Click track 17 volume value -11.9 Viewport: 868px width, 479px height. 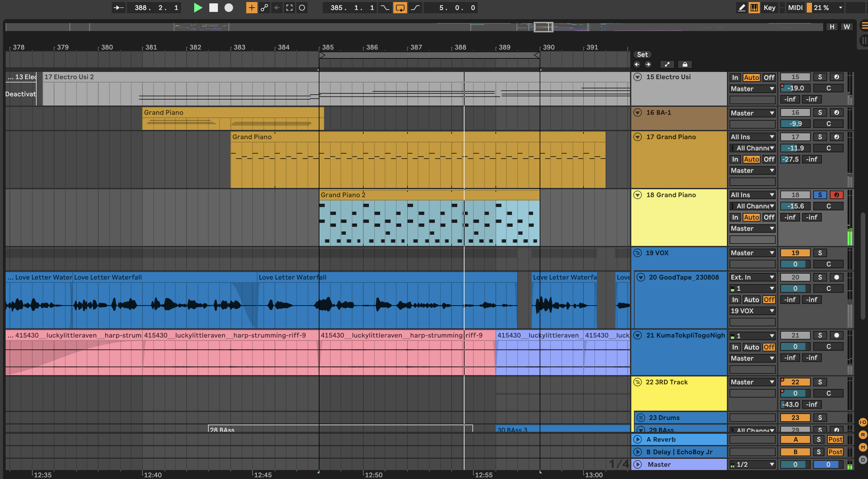tap(795, 148)
